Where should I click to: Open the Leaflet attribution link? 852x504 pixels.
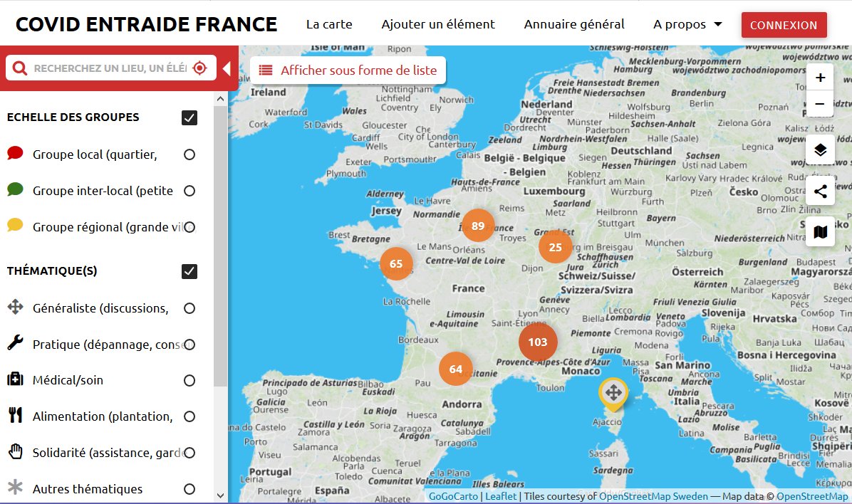[501, 496]
